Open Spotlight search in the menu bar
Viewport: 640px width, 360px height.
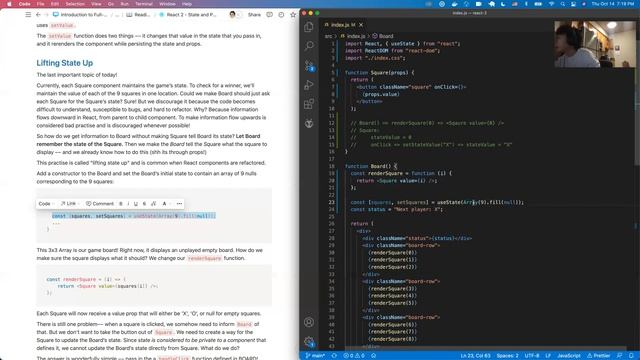[x=562, y=4]
